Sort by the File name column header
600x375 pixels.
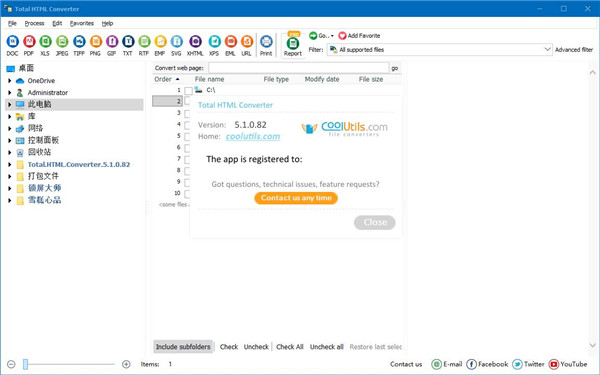coord(209,79)
